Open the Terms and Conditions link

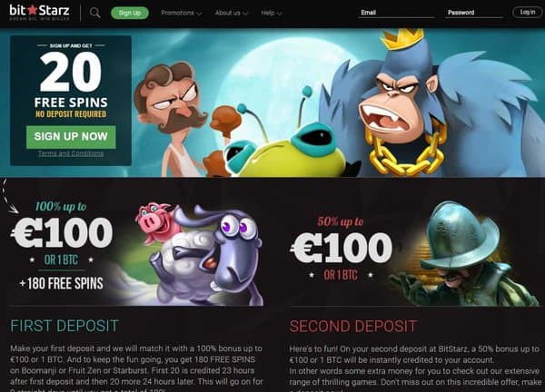[71, 153]
